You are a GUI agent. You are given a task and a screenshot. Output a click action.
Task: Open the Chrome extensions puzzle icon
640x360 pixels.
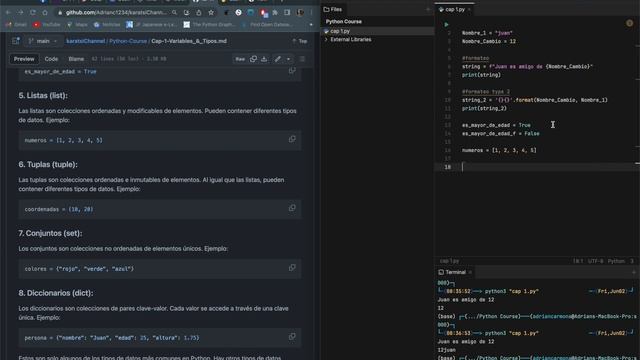coord(275,13)
